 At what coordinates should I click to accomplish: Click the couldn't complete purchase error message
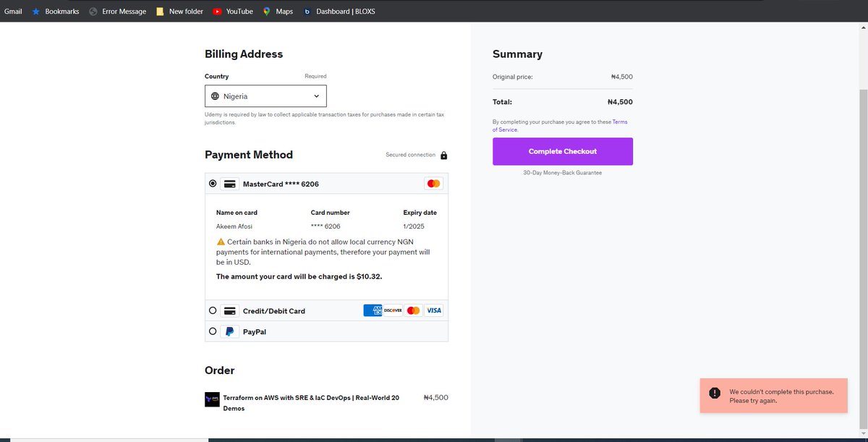coord(781,396)
